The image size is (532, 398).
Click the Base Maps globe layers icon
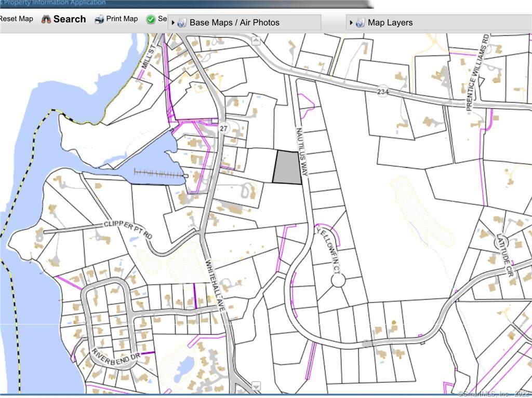[182, 23]
